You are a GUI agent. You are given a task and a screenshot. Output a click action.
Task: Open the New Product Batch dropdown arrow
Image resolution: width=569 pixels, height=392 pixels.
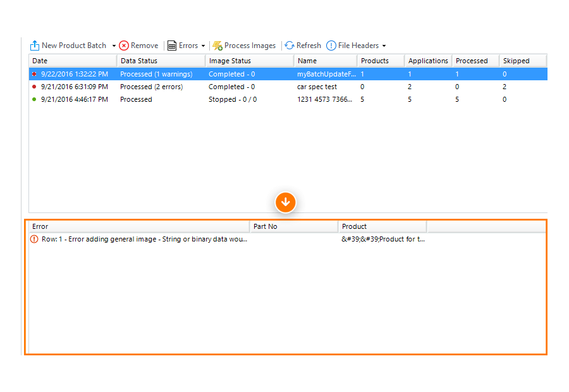114,46
